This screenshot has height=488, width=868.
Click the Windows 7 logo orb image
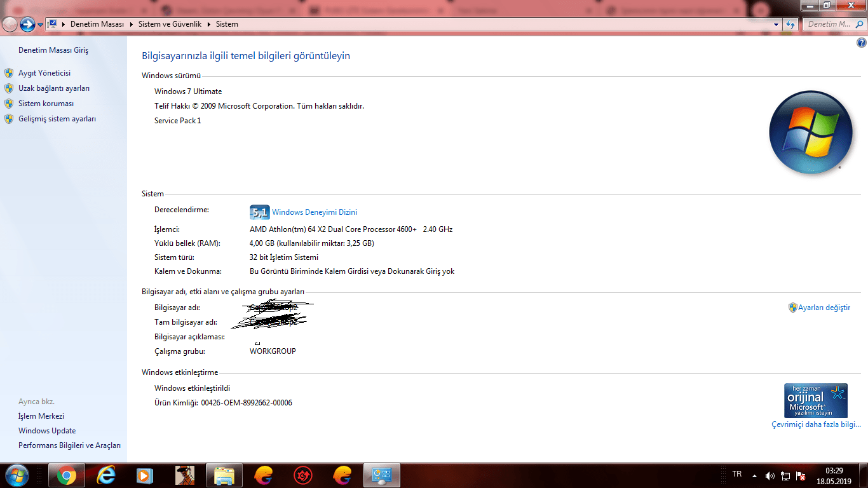pyautogui.click(x=810, y=133)
